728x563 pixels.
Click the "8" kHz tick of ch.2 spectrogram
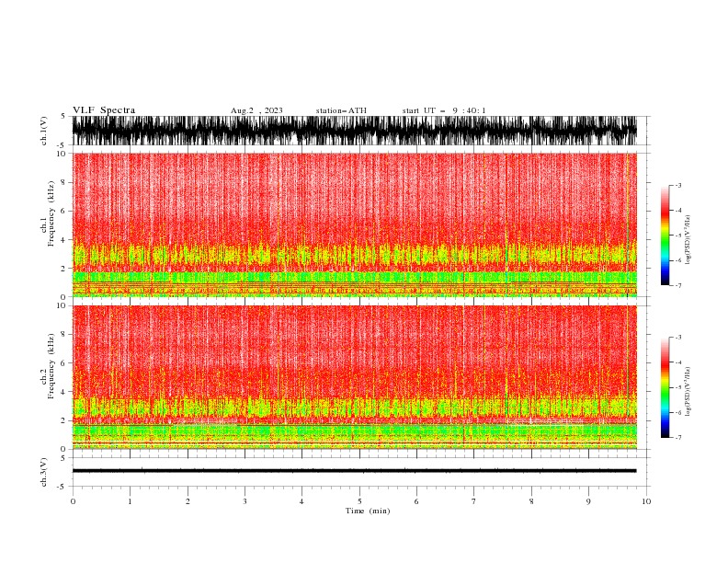[63, 335]
